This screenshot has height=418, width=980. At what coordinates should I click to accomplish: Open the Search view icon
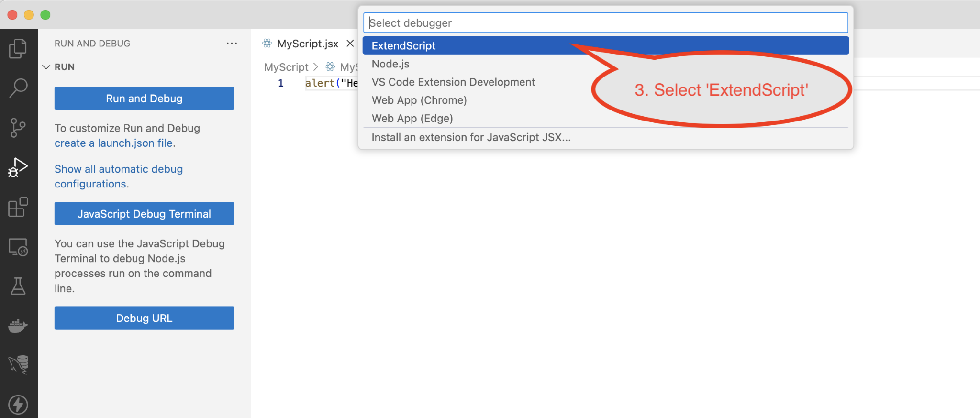click(18, 88)
